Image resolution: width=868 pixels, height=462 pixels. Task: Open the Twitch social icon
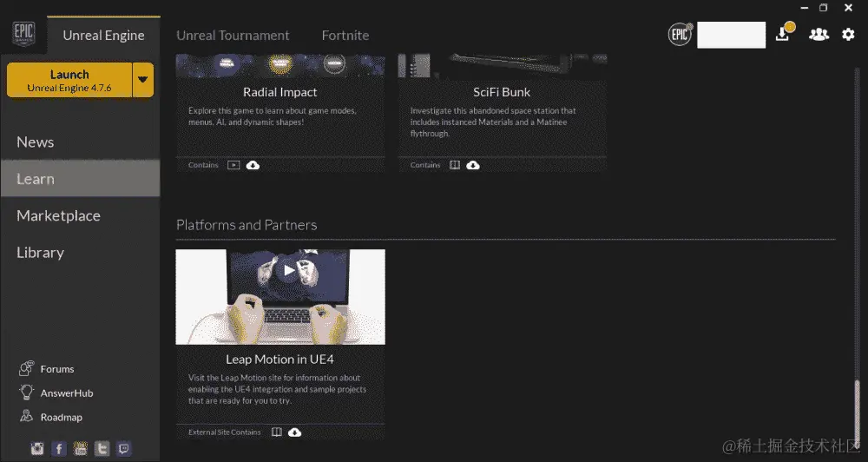click(124, 448)
